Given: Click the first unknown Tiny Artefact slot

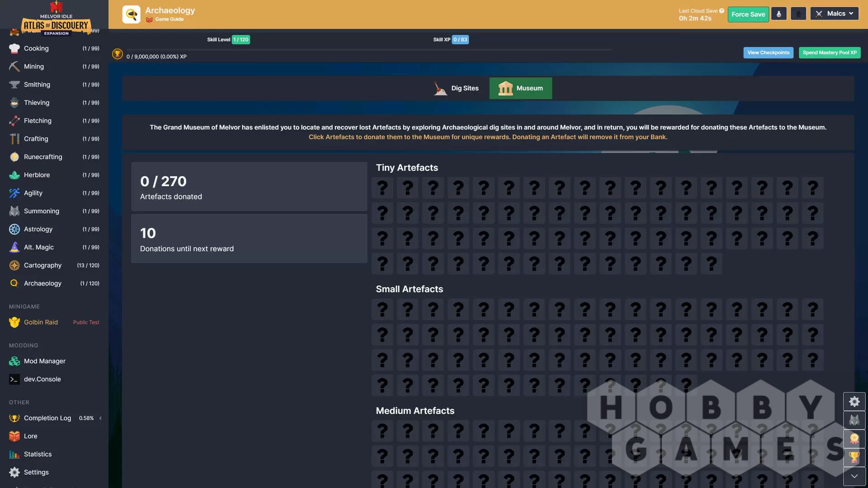Looking at the screenshot, I should (x=382, y=188).
